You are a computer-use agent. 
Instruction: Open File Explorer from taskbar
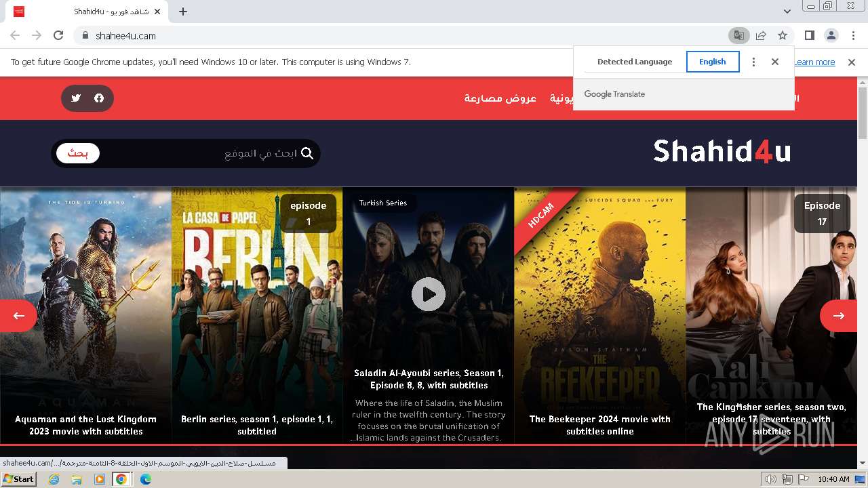[x=77, y=479]
